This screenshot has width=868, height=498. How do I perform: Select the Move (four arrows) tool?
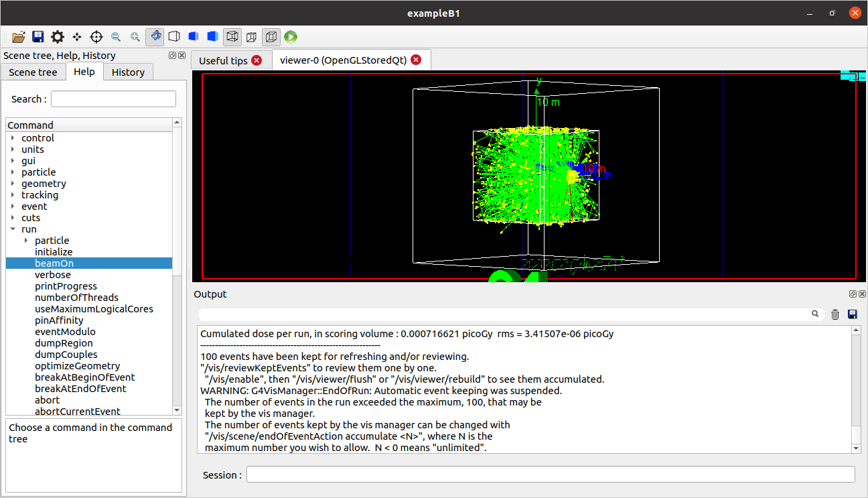point(77,37)
